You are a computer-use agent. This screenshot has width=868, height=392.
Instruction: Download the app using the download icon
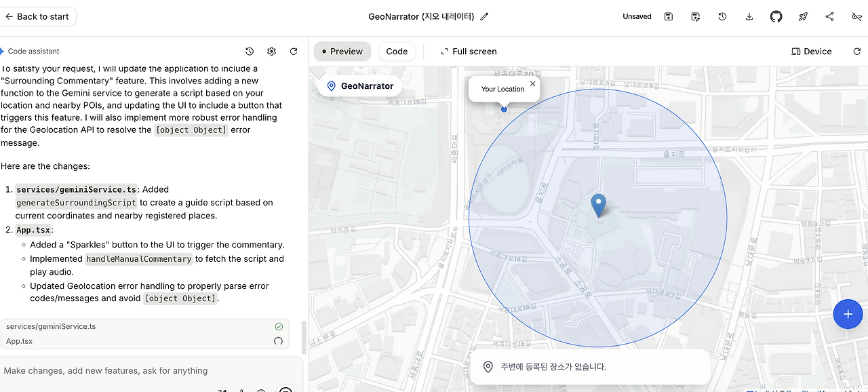click(x=749, y=16)
